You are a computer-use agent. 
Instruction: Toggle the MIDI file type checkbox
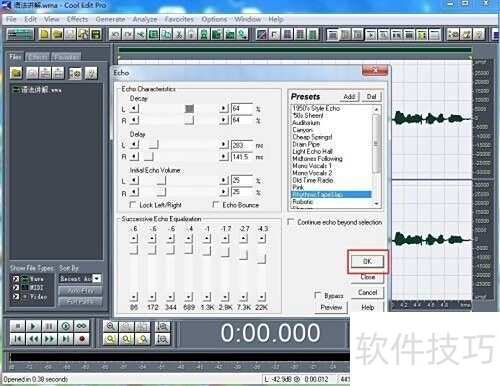point(15,287)
